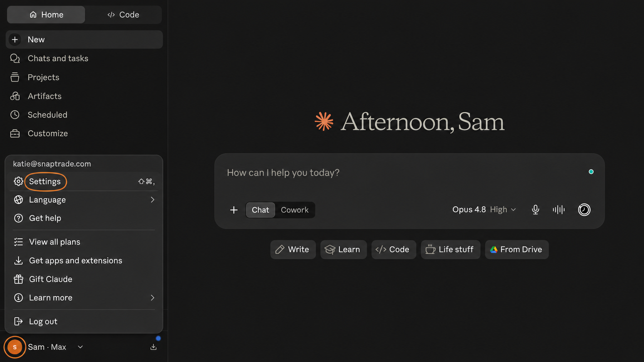Click the teal status dot in composer
This screenshot has height=362, width=644.
(x=591, y=172)
